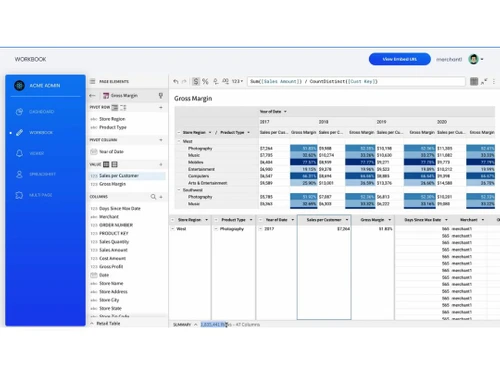Click the Page Elements hamburger icon
Viewport: 500px width, 375px height.
(x=93, y=81)
